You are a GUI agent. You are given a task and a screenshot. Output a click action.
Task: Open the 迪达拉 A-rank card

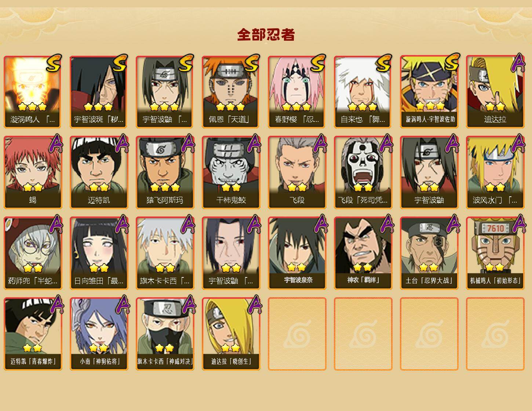coord(495,92)
